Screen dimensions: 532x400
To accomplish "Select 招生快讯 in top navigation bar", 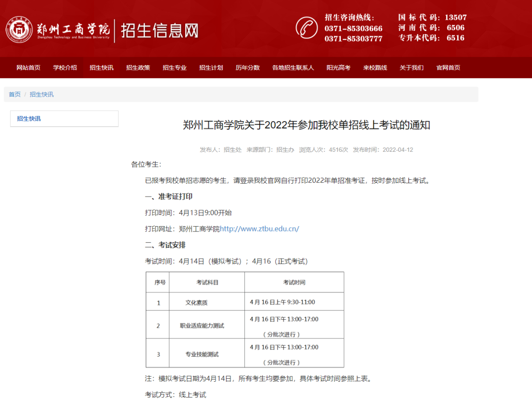I will click(x=101, y=67).
